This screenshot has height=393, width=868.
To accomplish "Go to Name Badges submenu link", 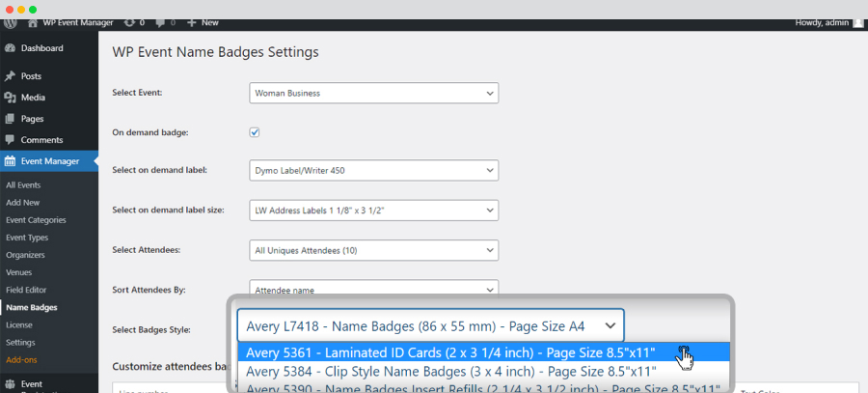I will coord(32,308).
